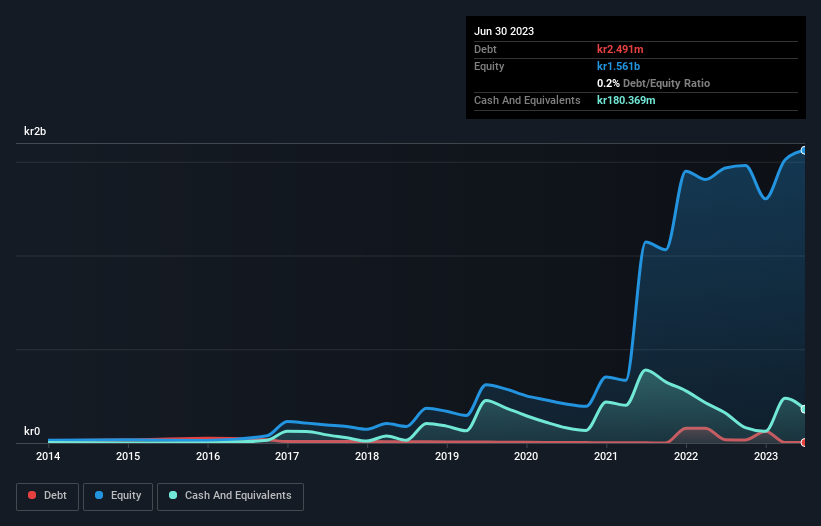The height and width of the screenshot is (526, 821).
Task: Click the kr2b y-axis label
Action: (x=35, y=131)
